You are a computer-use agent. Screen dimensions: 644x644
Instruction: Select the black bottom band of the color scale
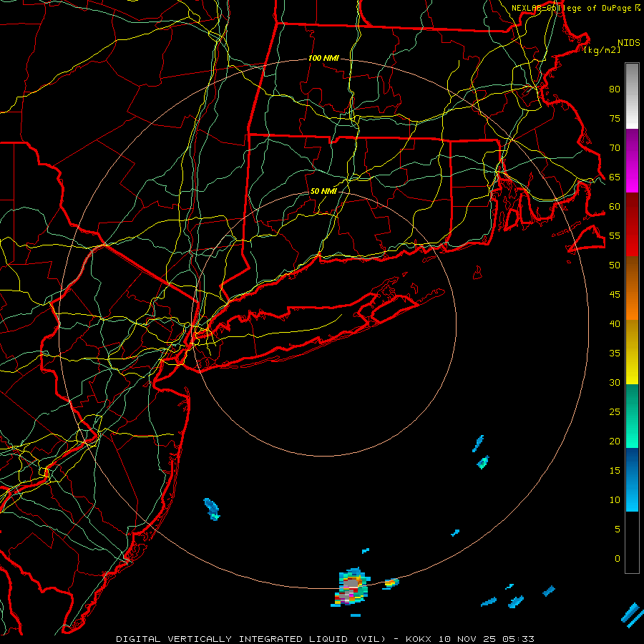(x=632, y=542)
